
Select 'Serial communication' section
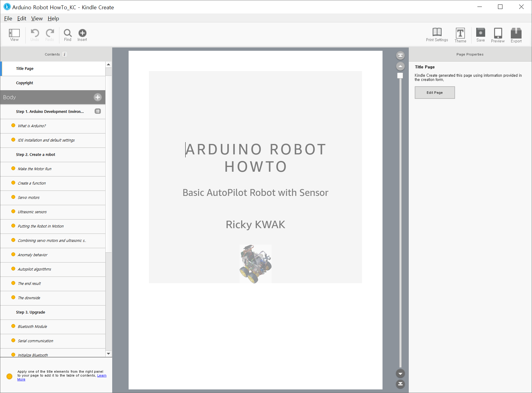53,341
